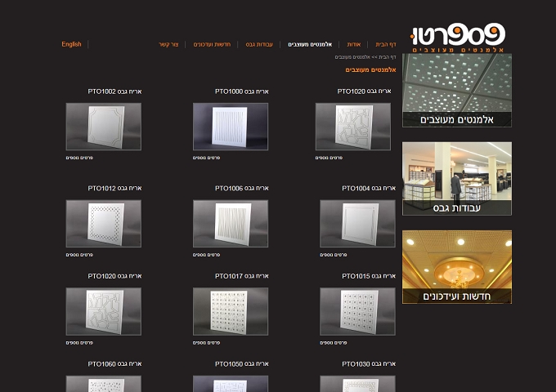Open the PTO1000 striped tile thumbnail
Image resolution: width=556 pixels, height=392 pixels.
tap(231, 127)
